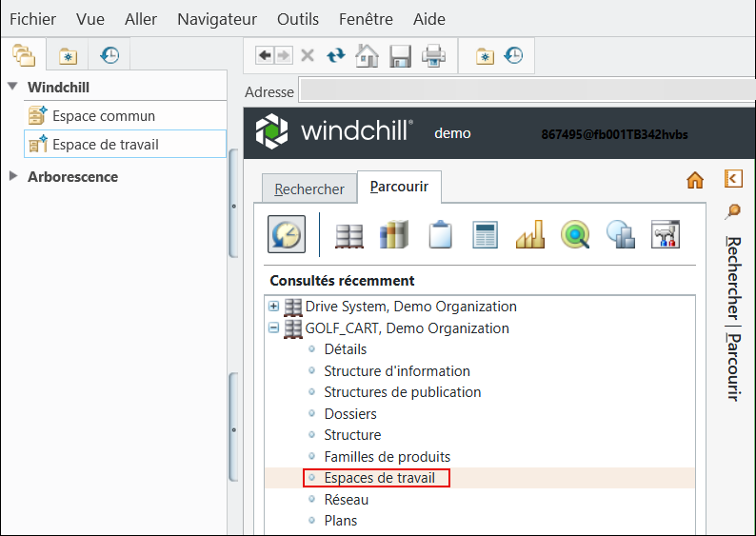Image resolution: width=756 pixels, height=536 pixels.
Task: Switch to the Parcourir tab
Action: [x=399, y=187]
